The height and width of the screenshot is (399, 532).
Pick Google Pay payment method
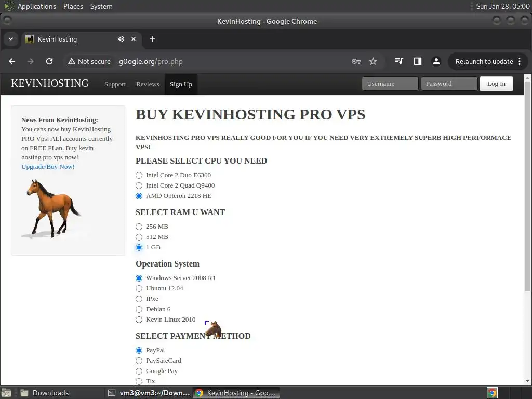point(139,371)
